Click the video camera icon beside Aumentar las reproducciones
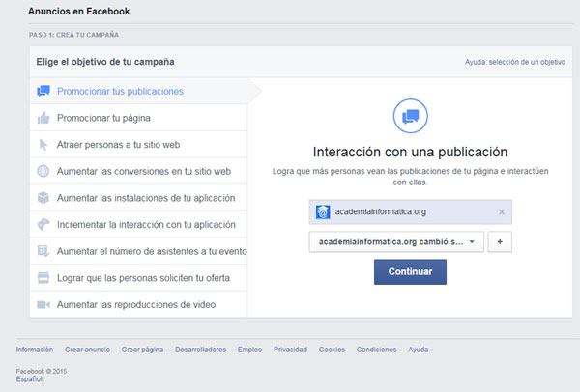Viewport: 580px width, 392px height. click(x=43, y=304)
